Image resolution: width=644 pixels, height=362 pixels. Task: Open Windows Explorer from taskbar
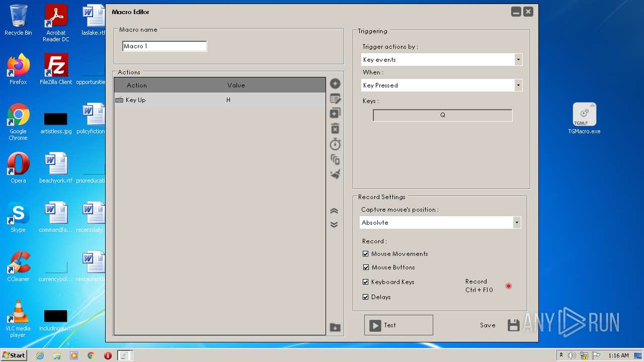[x=57, y=355]
